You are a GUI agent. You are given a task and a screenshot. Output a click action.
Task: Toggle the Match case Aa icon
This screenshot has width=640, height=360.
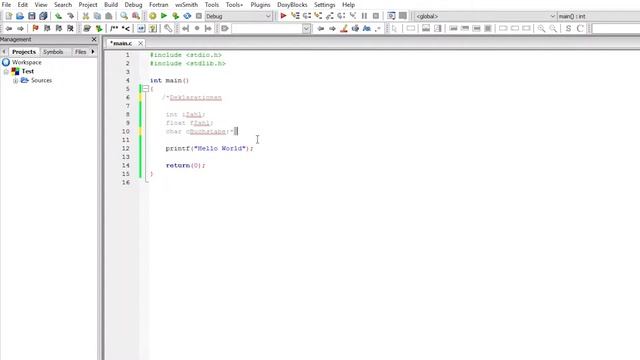[x=367, y=28]
